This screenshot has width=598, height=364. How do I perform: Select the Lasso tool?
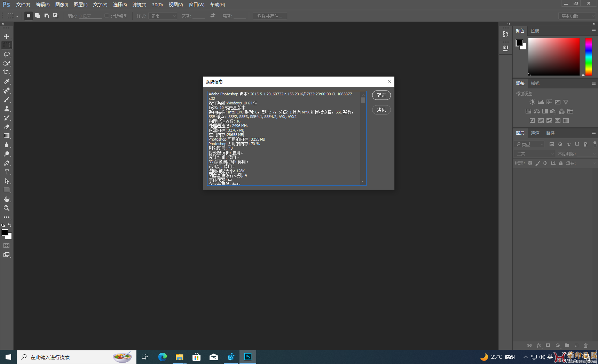pos(7,54)
